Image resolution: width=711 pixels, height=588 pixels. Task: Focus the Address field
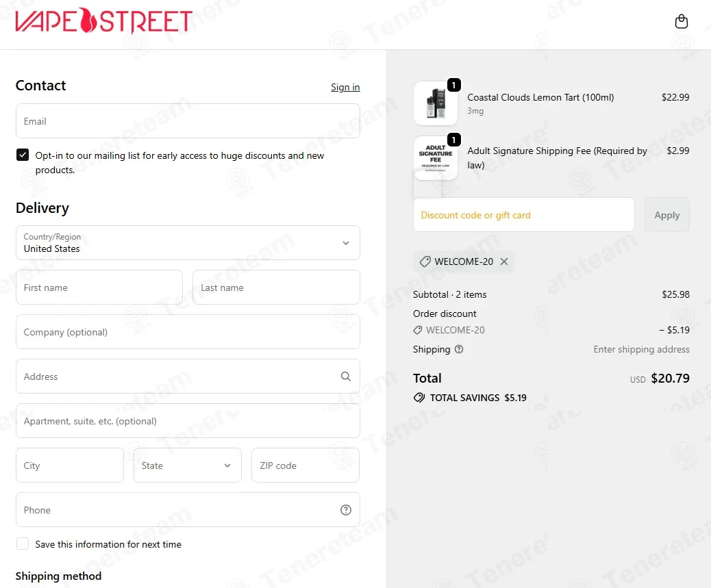(x=188, y=376)
